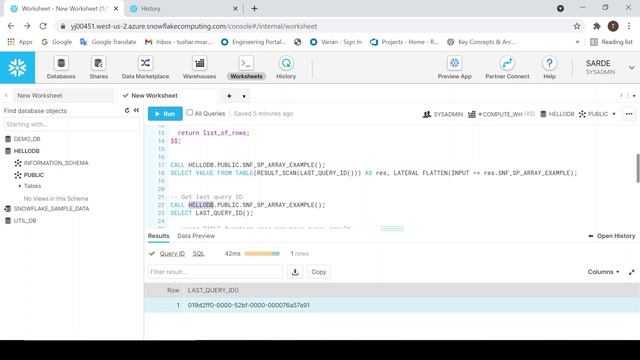The width and height of the screenshot is (640, 360).
Task: Switch to the first New Worksheet tab
Action: [63, 96]
